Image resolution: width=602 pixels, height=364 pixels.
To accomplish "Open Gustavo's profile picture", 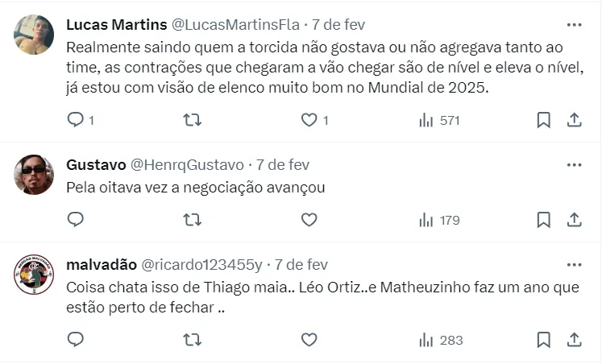I will (34, 175).
